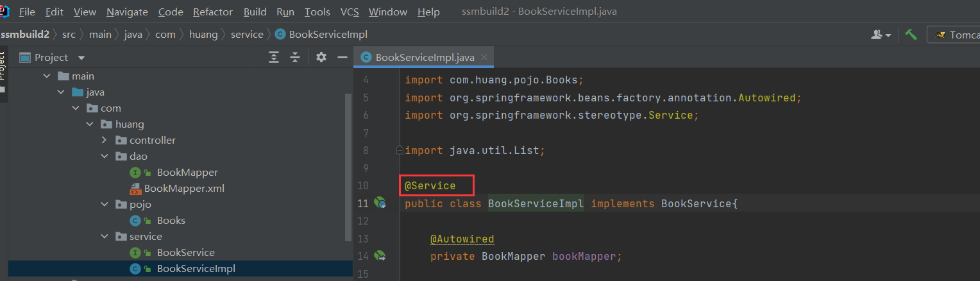Collapse the main folder in tree
980x281 pixels.
point(47,76)
